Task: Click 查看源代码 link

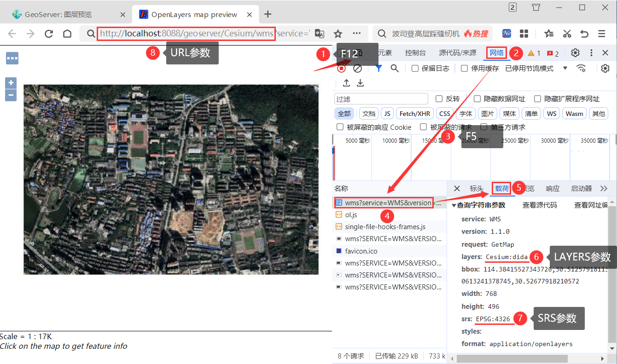Action: coord(539,205)
